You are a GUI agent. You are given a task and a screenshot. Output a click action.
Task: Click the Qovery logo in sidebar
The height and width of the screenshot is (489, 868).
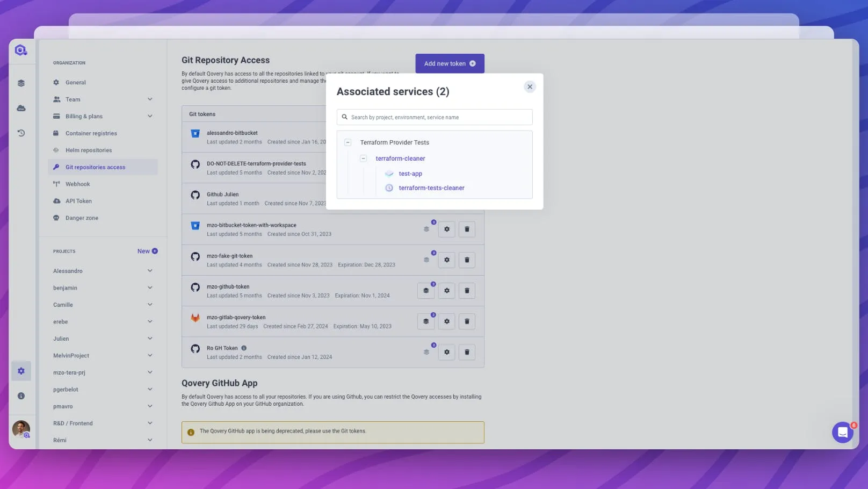click(x=21, y=51)
